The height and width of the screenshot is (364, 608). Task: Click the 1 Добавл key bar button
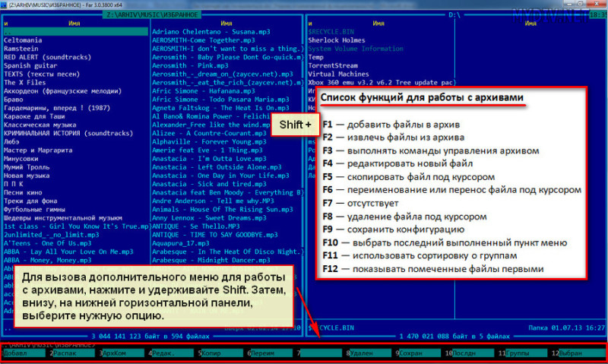pos(24,353)
